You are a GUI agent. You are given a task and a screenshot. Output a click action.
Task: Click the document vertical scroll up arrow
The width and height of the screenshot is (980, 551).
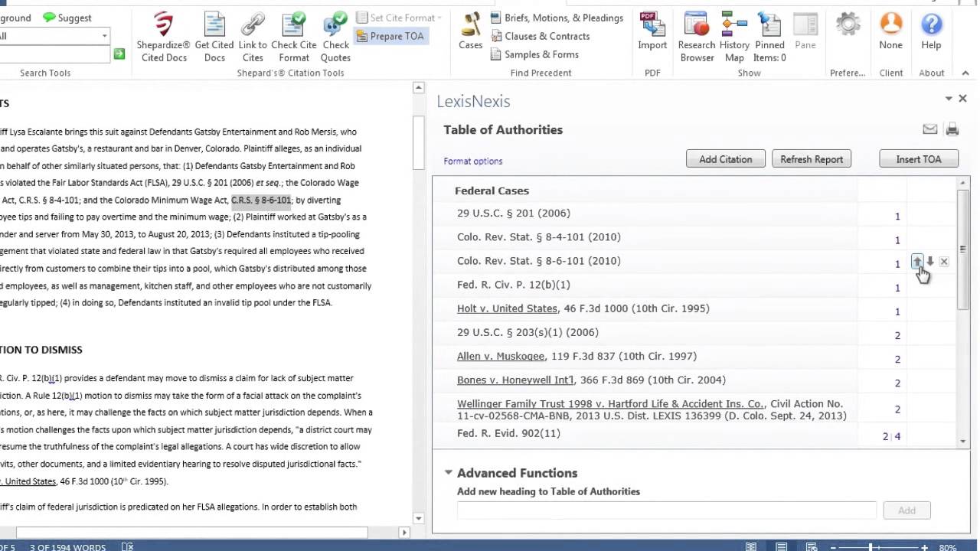point(418,88)
